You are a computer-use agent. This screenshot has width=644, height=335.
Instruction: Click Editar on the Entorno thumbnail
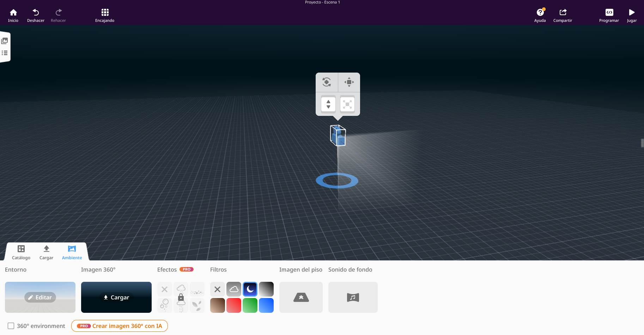click(x=40, y=297)
